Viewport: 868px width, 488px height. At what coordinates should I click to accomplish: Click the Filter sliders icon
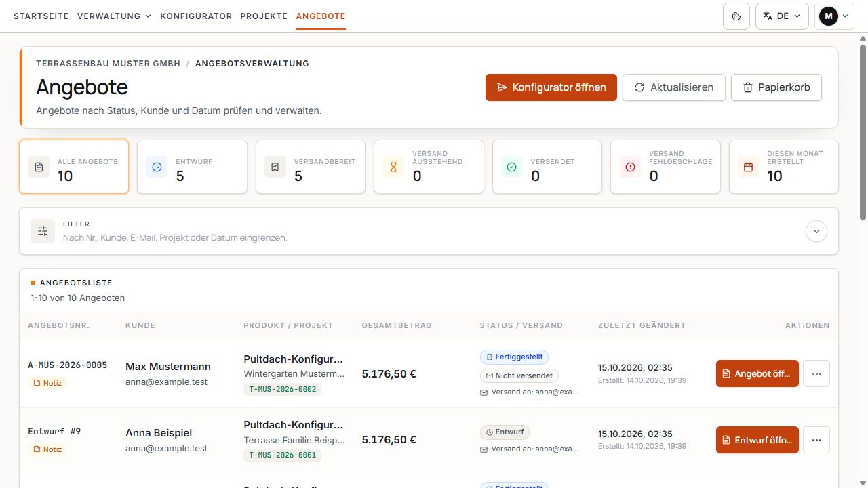coord(43,231)
